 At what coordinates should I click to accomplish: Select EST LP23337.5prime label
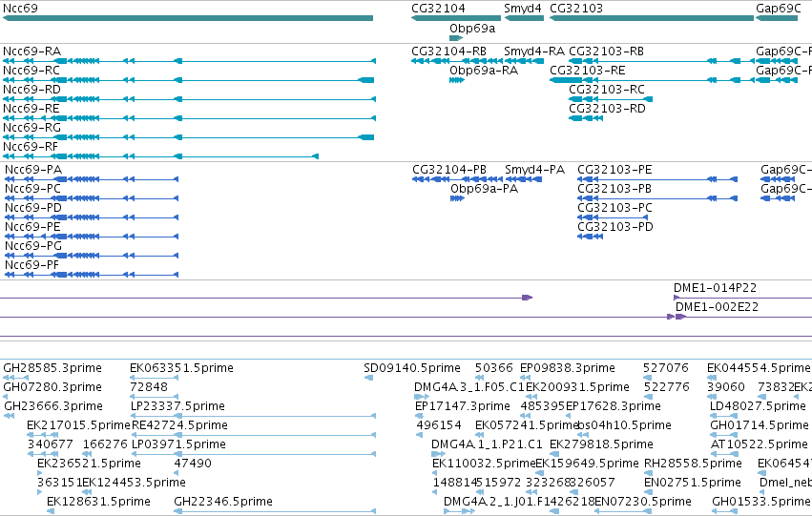coord(177,406)
